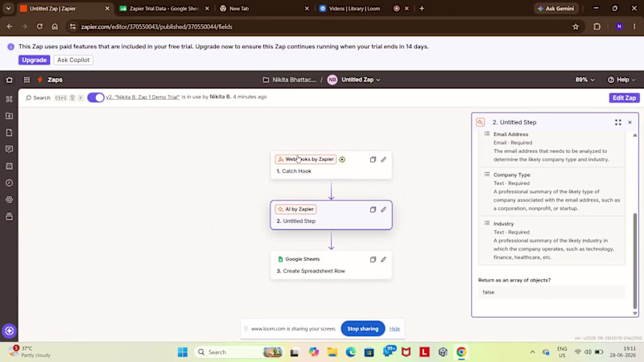644x362 pixels.
Task: Open Nikita Bhattac... folder breadcrumb
Action: pyautogui.click(x=290, y=80)
